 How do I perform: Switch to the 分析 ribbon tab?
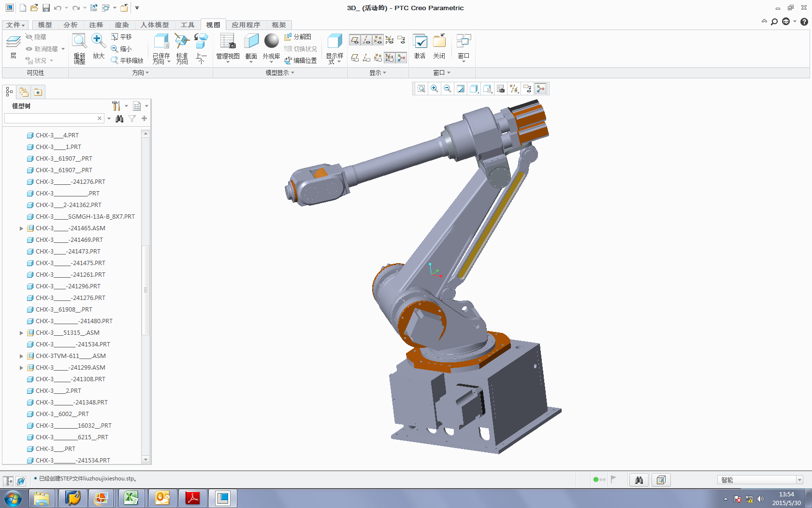[x=70, y=25]
